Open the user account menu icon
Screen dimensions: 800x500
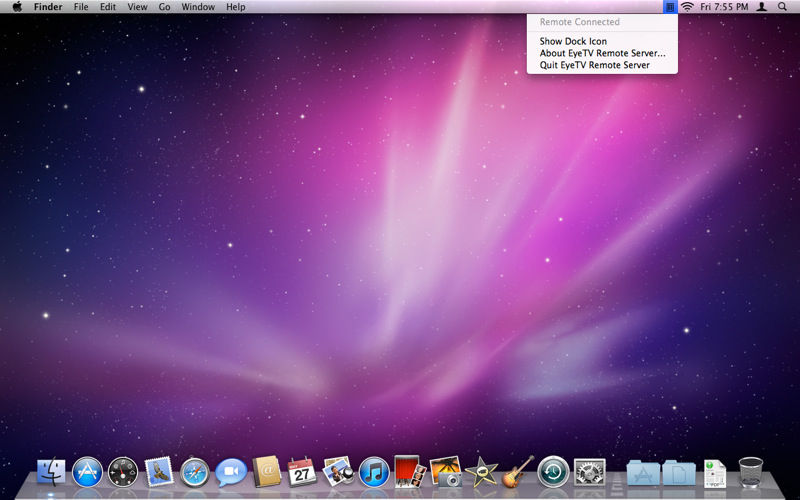762,7
